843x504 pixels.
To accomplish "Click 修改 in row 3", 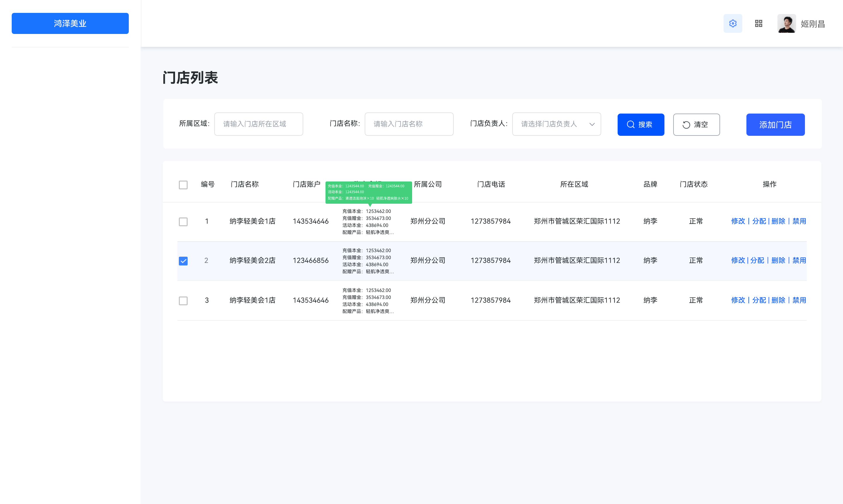I will [738, 300].
